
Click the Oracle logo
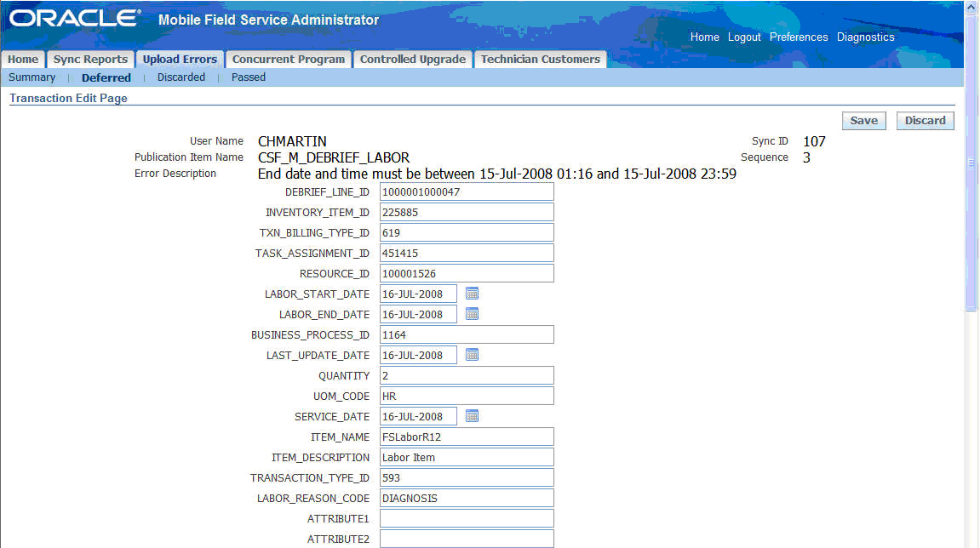pyautogui.click(x=75, y=19)
